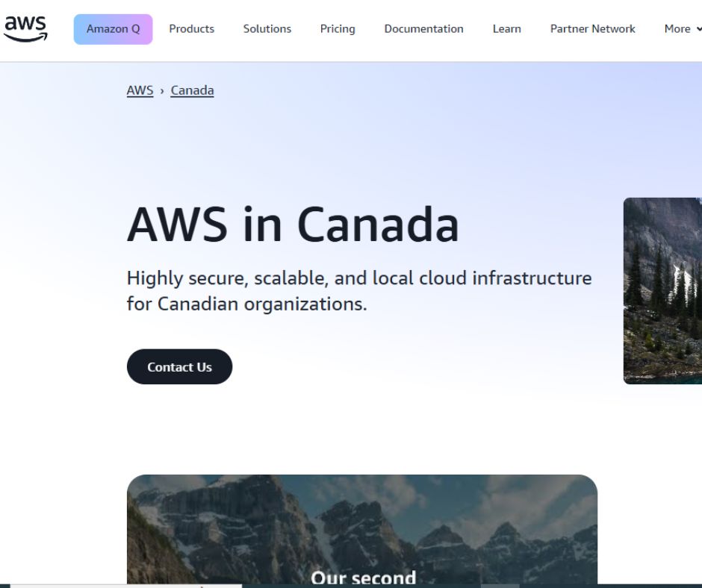
Task: Open the Partner Network menu
Action: 592,29
